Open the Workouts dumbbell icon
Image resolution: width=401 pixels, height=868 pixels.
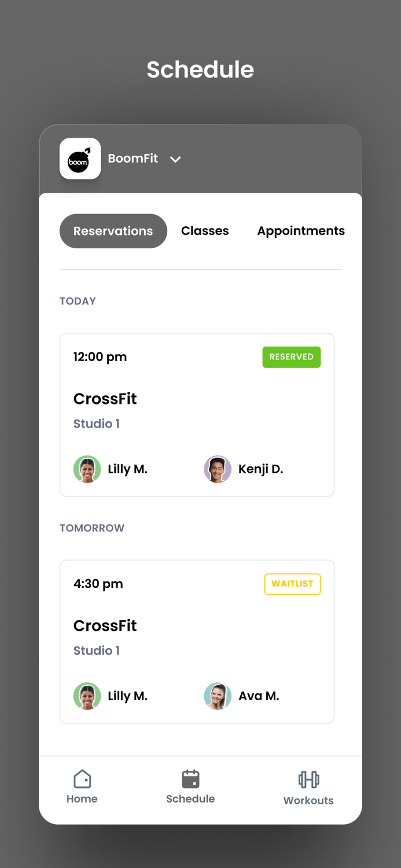tap(308, 779)
